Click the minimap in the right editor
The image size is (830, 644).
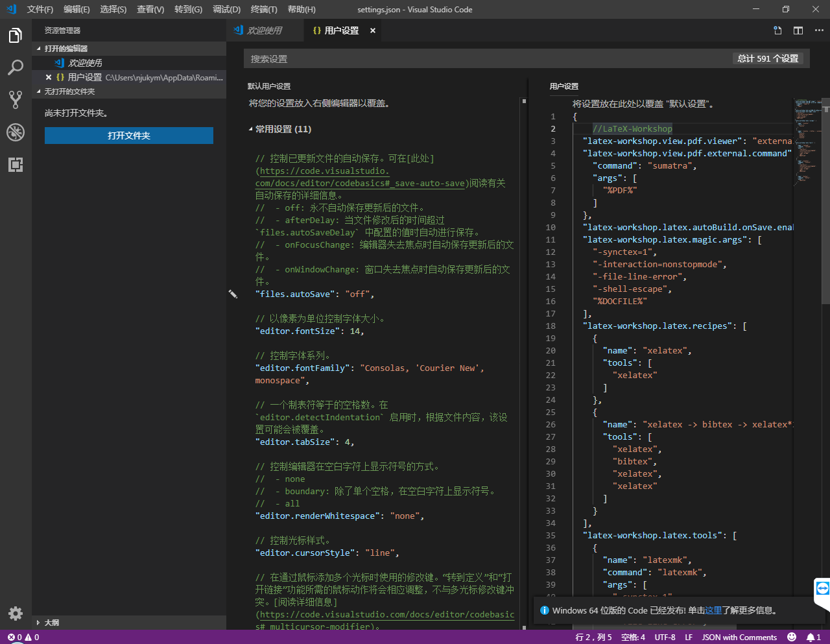click(x=808, y=143)
